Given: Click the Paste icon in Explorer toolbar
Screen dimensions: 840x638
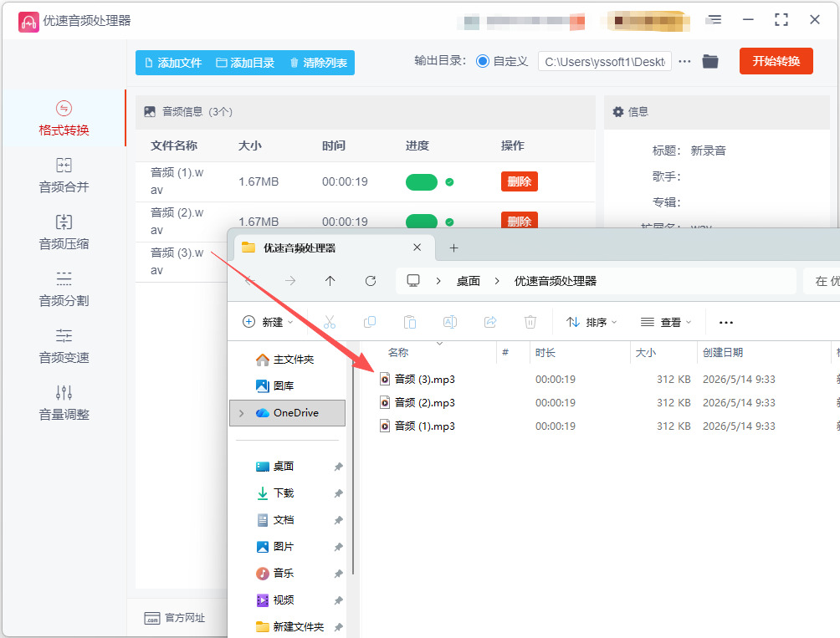Looking at the screenshot, I should pos(410,322).
